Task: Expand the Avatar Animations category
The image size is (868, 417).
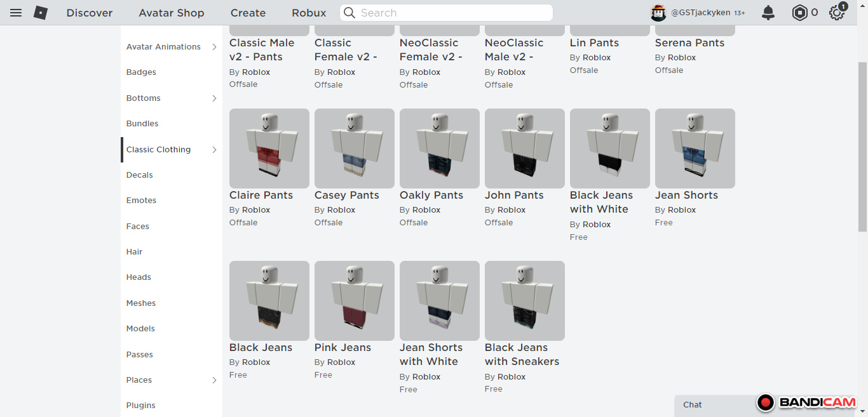Action: (x=214, y=47)
